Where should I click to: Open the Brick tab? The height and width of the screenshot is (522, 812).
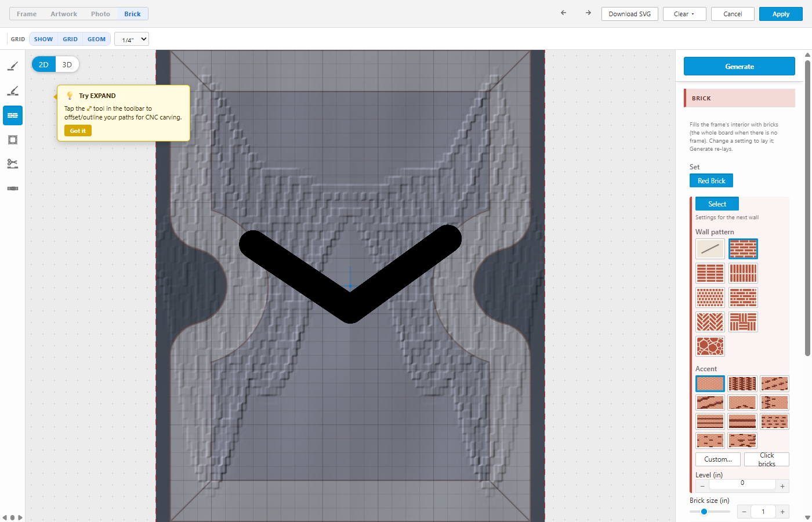click(x=132, y=14)
